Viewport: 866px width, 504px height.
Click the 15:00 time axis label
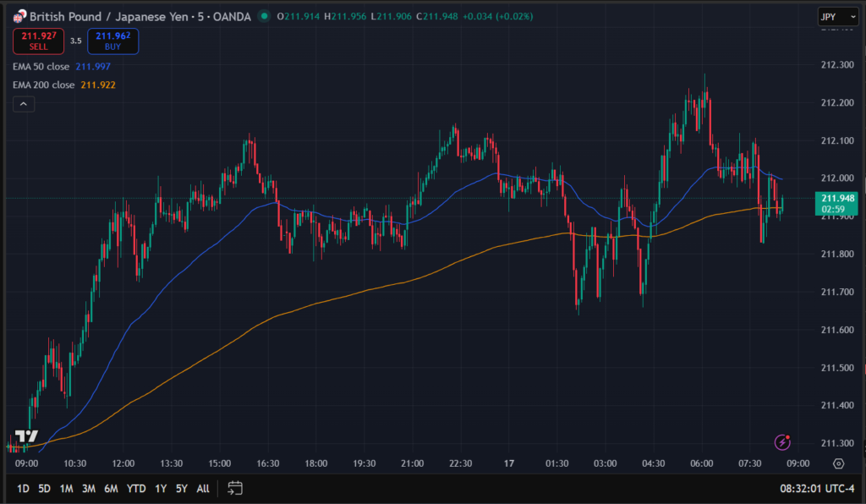click(220, 463)
